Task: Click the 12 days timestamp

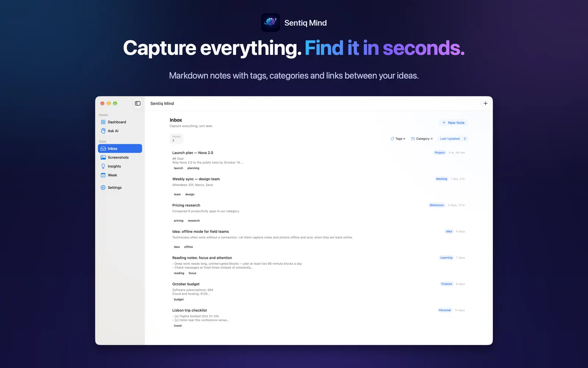Action: [x=460, y=310]
